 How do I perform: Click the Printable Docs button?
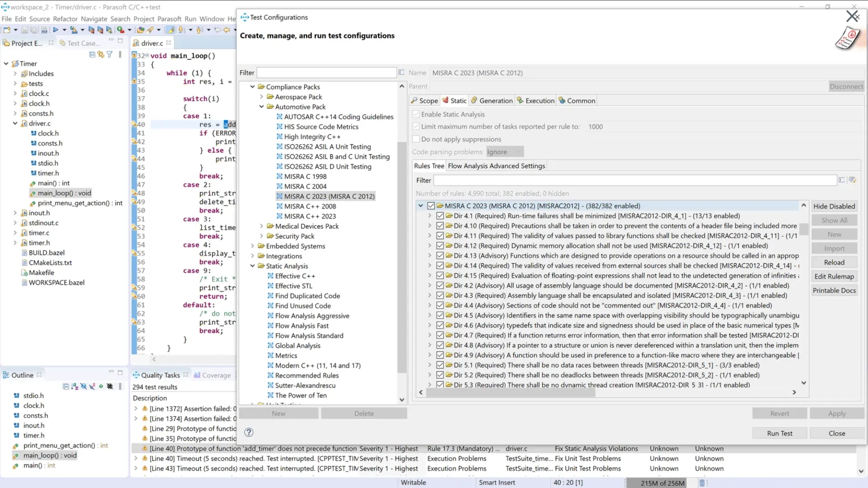coord(834,290)
